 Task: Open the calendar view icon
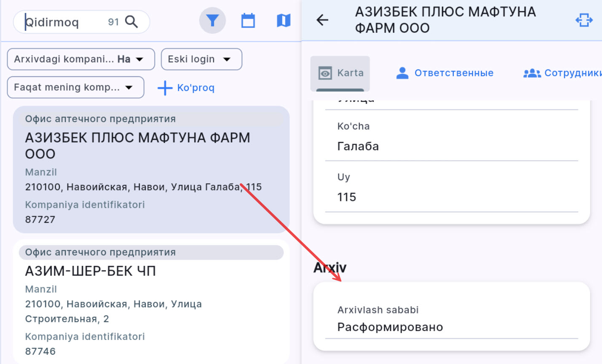(248, 20)
